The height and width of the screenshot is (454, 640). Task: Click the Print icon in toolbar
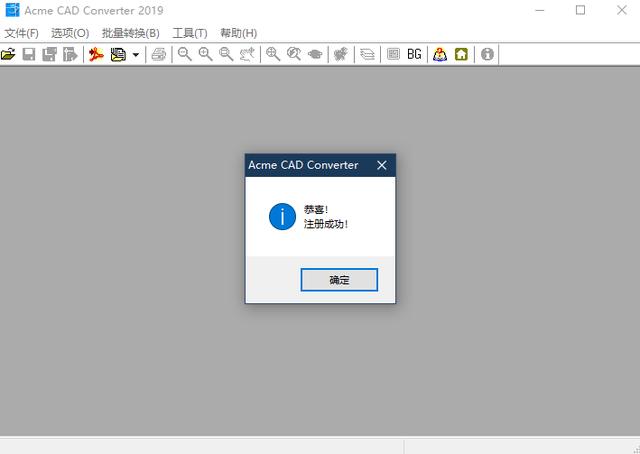click(x=159, y=54)
